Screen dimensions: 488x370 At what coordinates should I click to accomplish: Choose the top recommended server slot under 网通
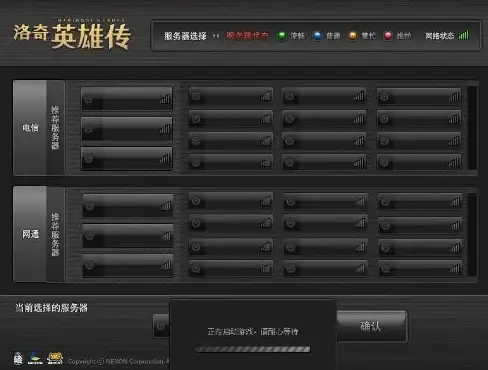pos(128,206)
